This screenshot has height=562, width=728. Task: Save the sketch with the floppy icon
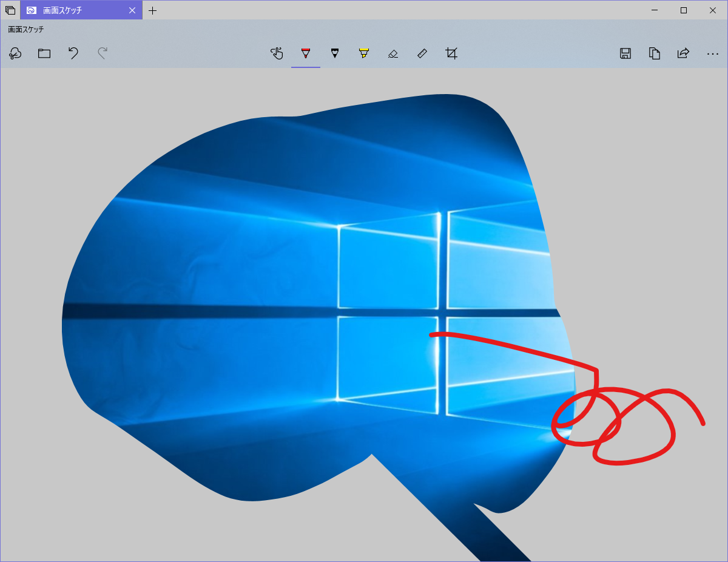[625, 53]
